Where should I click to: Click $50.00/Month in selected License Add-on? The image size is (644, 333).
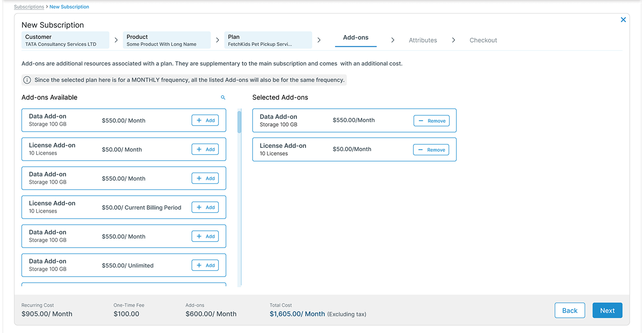pos(352,149)
